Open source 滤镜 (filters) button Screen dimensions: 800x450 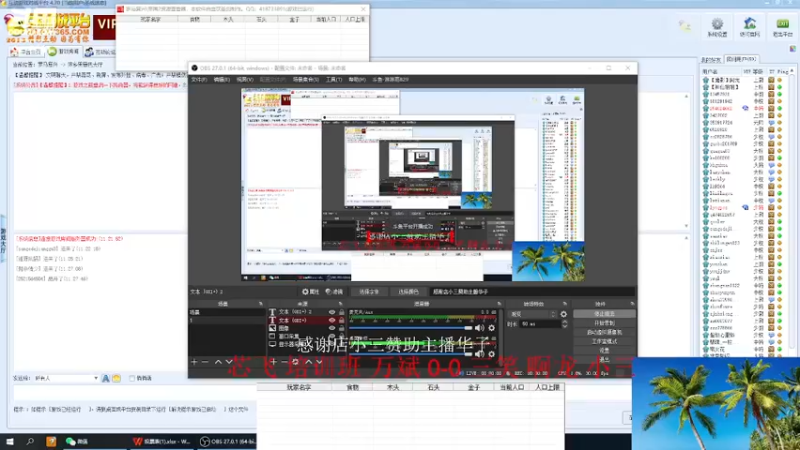(334, 292)
